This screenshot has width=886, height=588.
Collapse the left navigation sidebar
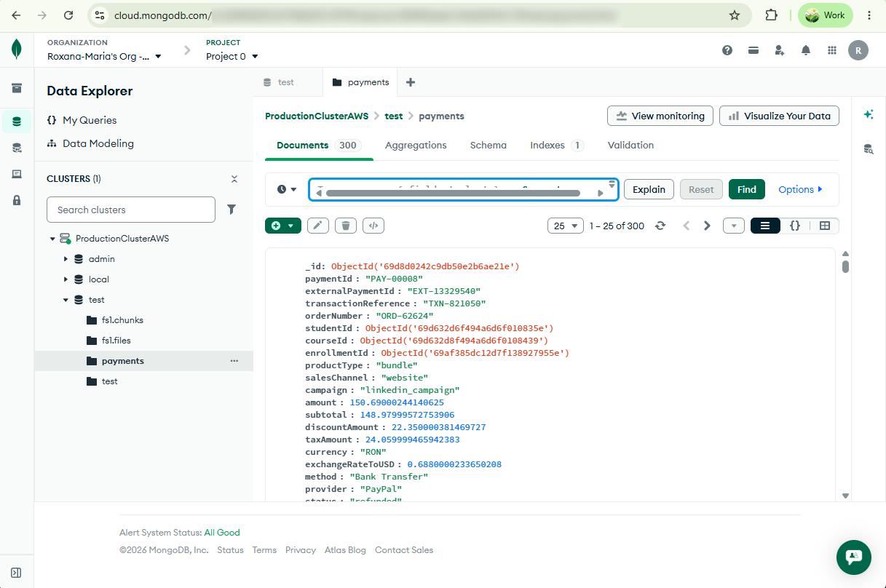pyautogui.click(x=17, y=573)
